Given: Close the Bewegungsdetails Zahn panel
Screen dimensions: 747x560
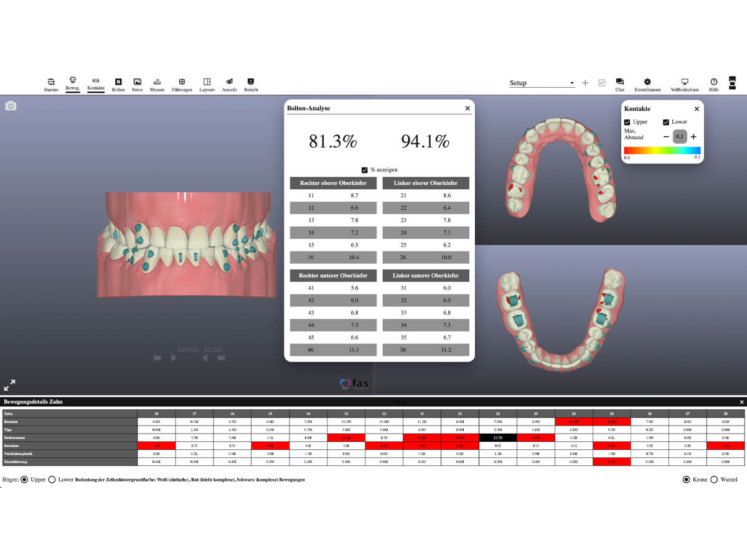Looking at the screenshot, I should pos(741,402).
